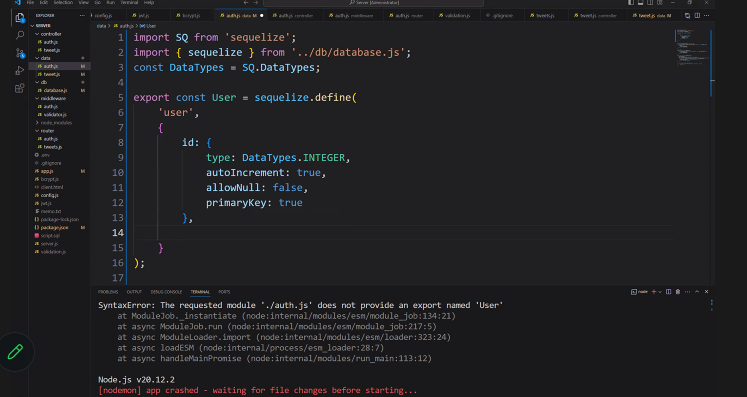The height and width of the screenshot is (397, 747).
Task: Open editor more actions ellipsis
Action: tap(707, 16)
